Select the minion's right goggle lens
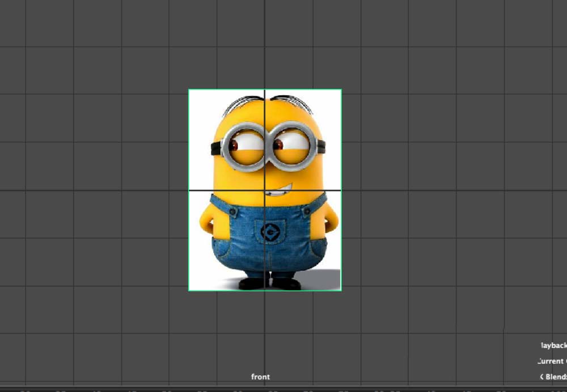This screenshot has width=567, height=392. pos(290,146)
